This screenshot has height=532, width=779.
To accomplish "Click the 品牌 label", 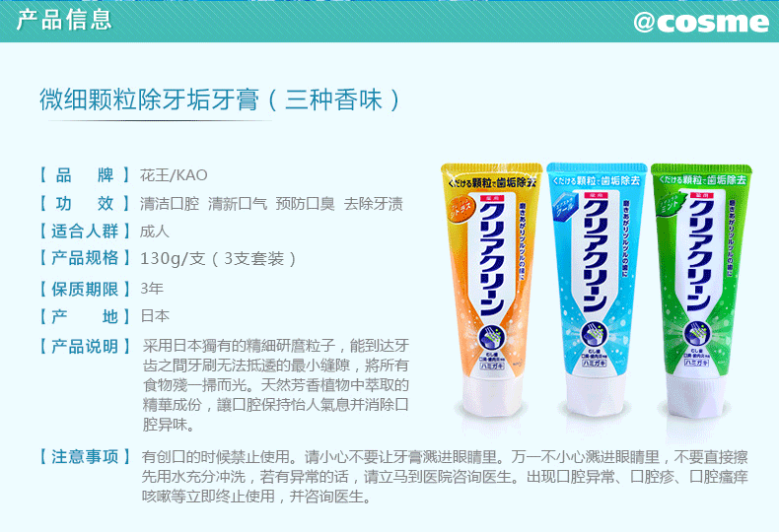I will coord(85,175).
